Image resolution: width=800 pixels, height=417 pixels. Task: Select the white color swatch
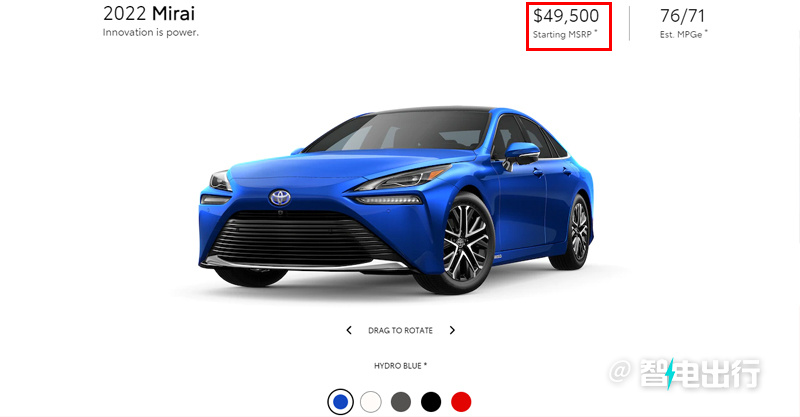[370, 402]
